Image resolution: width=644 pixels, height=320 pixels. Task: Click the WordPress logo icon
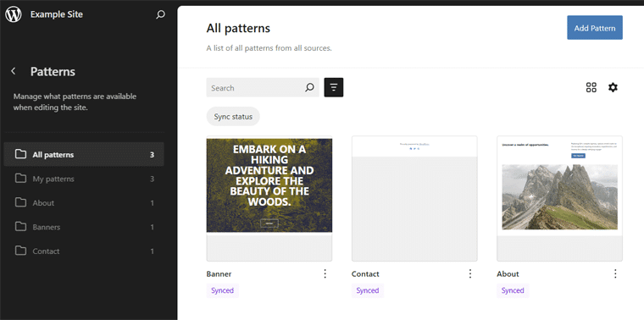point(14,14)
